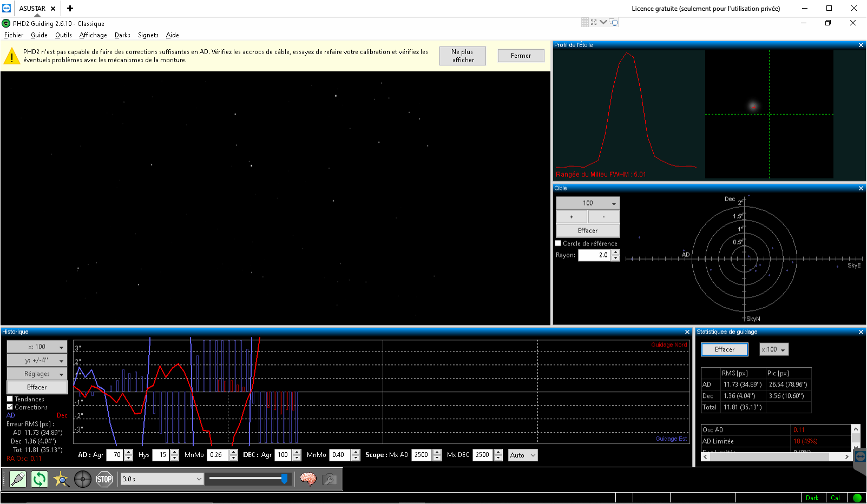This screenshot has width=867, height=504.
Task: Click the camera settings wrench icon
Action: (x=330, y=479)
